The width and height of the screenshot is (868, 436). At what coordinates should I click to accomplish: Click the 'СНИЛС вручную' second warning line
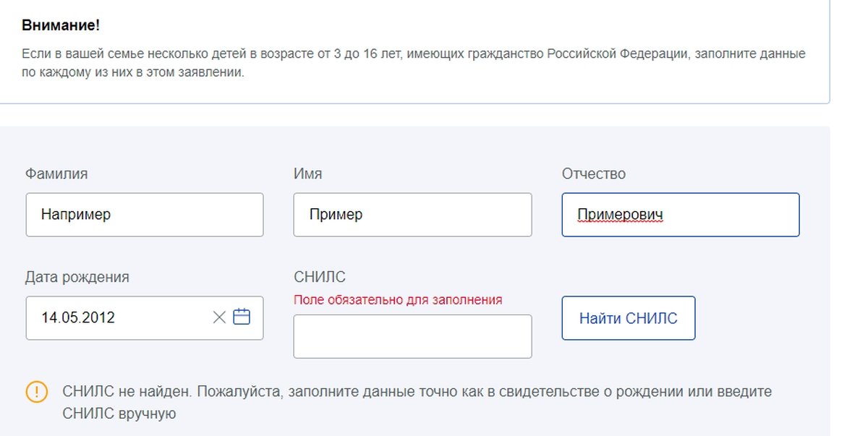pyautogui.click(x=119, y=414)
